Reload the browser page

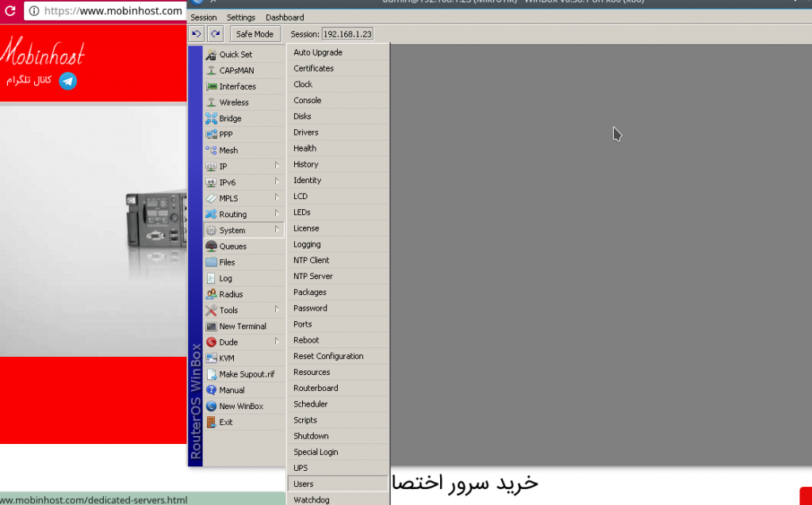click(11, 11)
